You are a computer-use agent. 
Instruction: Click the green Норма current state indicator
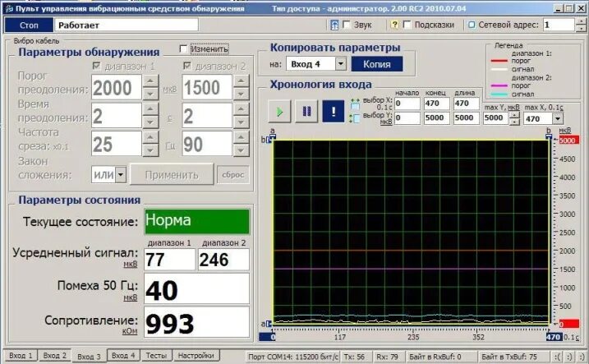click(x=197, y=222)
